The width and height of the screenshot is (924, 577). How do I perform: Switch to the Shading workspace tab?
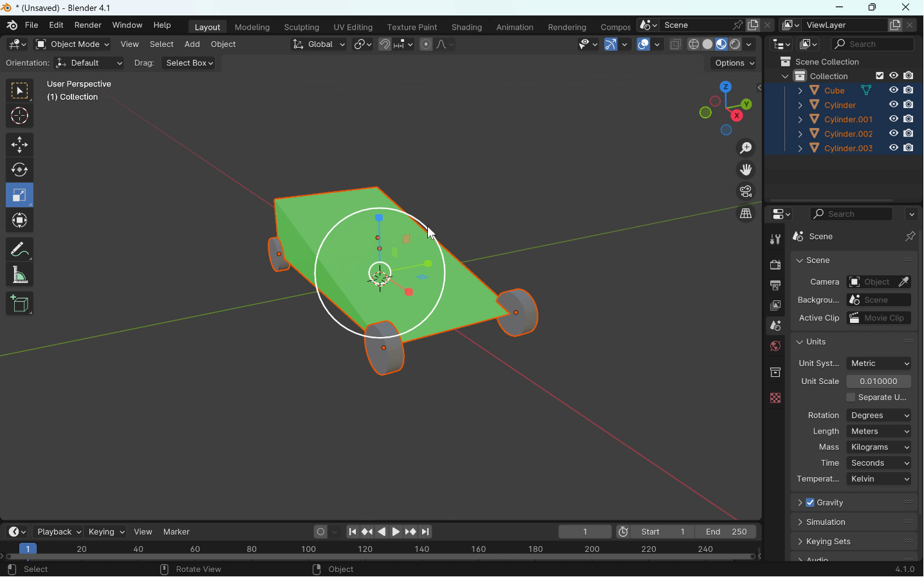(467, 28)
